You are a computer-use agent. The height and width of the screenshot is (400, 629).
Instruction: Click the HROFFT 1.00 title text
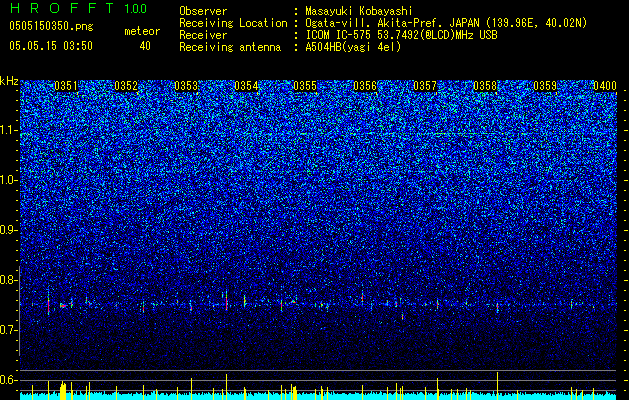79,8
